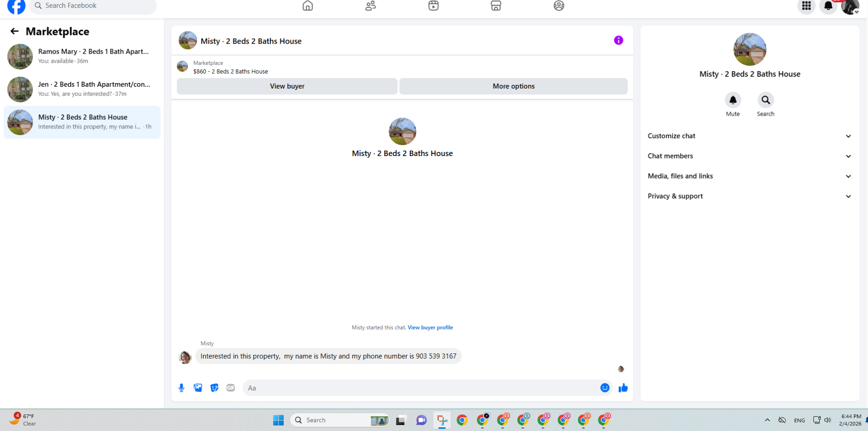Open Facebook notifications bell

point(828,6)
